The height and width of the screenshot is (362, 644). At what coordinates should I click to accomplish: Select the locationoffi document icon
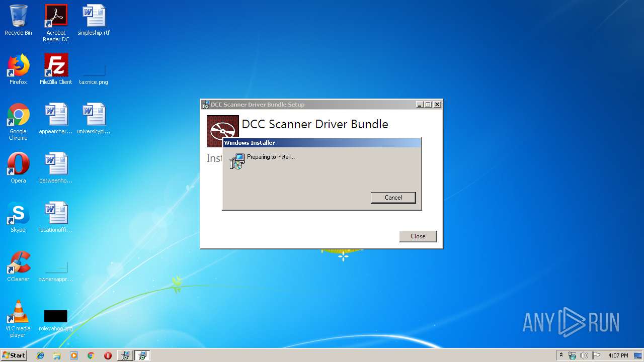tap(56, 217)
